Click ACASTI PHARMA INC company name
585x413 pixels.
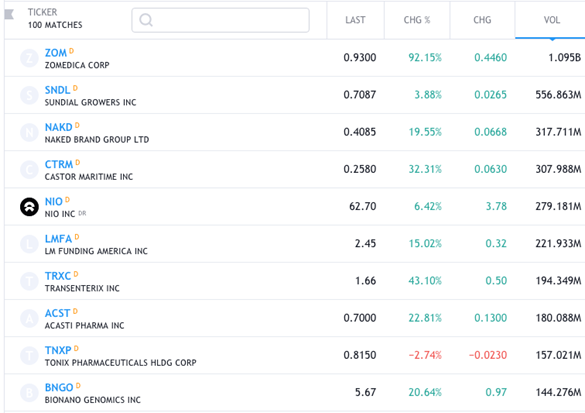(x=84, y=326)
